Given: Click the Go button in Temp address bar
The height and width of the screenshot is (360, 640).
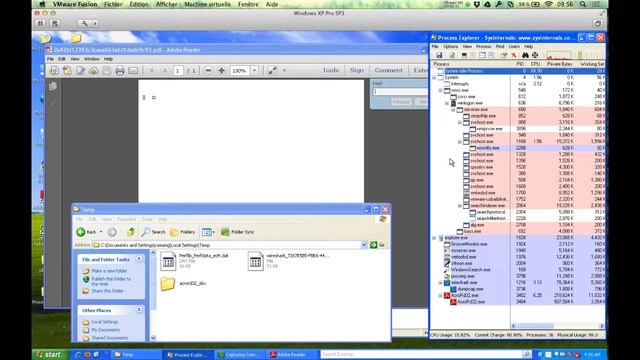Looking at the screenshot, I should click(x=378, y=245).
